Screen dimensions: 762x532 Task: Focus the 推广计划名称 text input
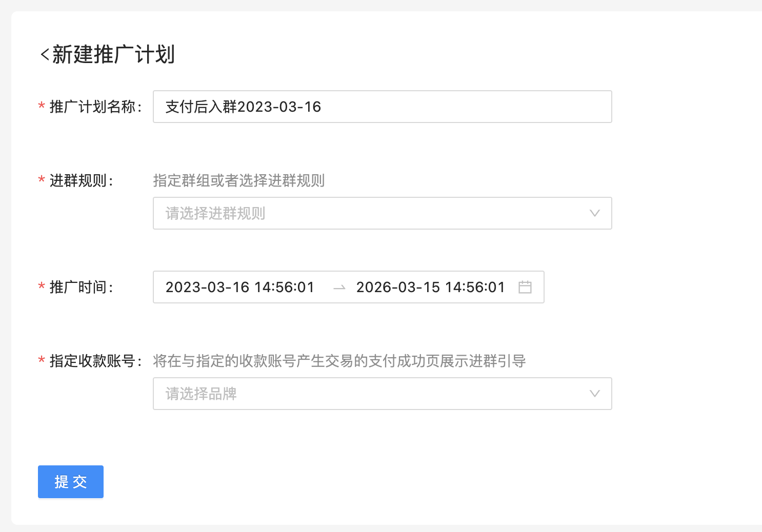point(382,107)
